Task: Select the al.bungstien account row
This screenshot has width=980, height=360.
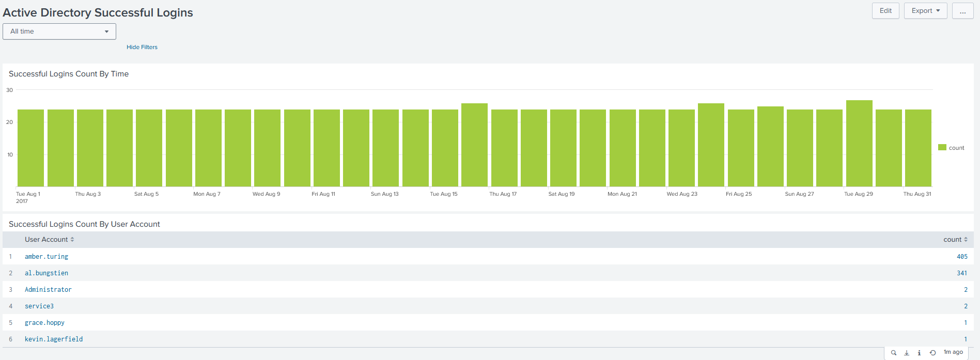Action: pos(46,273)
